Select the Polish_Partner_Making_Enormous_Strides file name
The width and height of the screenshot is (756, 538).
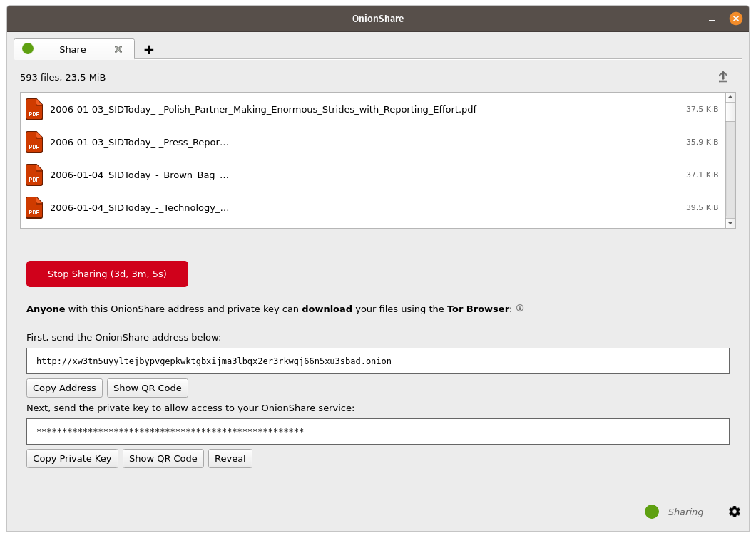[x=263, y=109]
